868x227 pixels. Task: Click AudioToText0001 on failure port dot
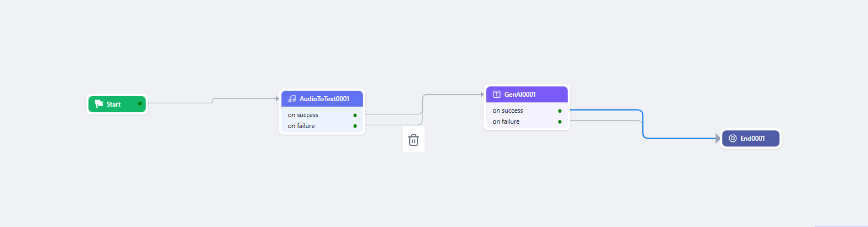[x=355, y=126]
